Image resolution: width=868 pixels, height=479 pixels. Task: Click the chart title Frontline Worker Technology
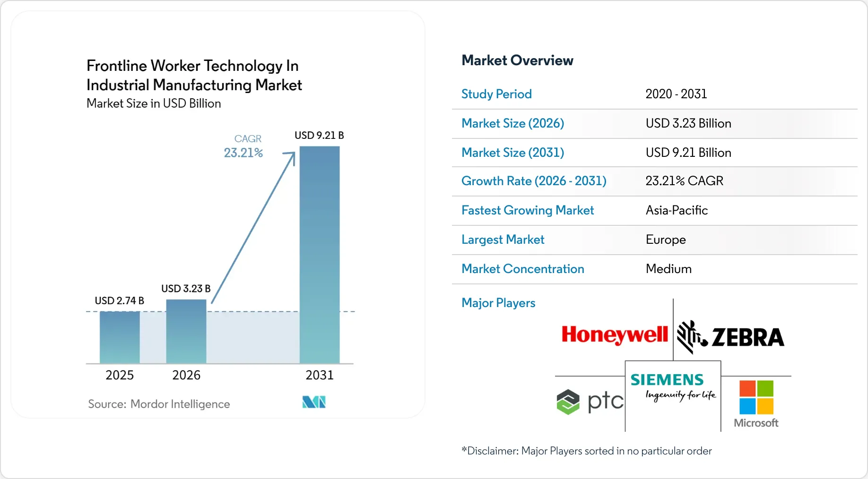point(194,75)
